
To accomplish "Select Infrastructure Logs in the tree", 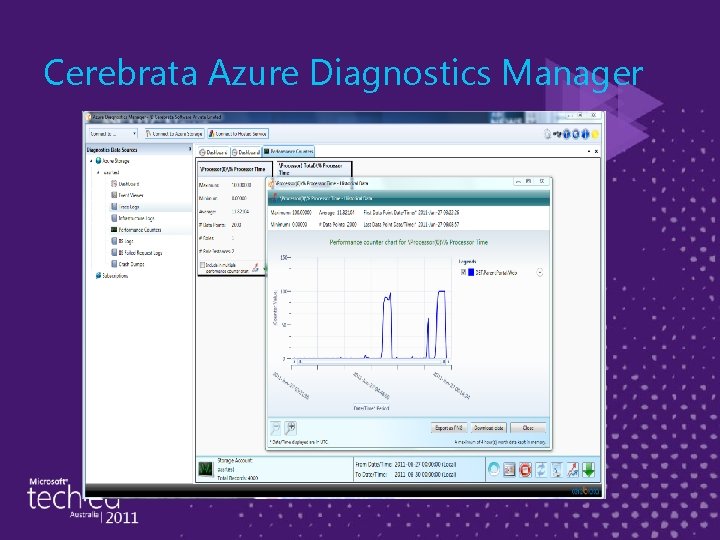I will (x=136, y=218).
